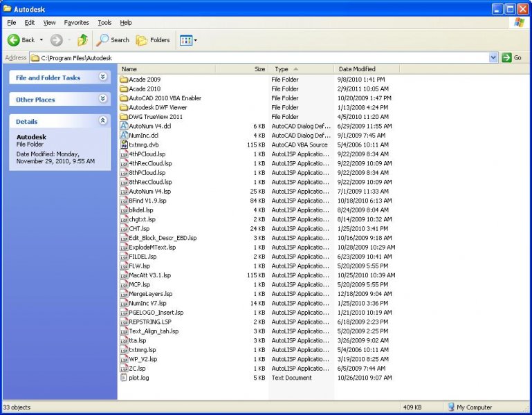The width and height of the screenshot is (532, 415).
Task: Sort by the Name column header
Action: (x=167, y=69)
